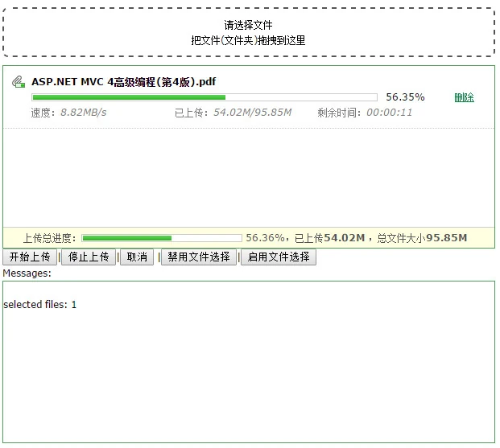Click the file's green upload progress bar

click(x=205, y=97)
